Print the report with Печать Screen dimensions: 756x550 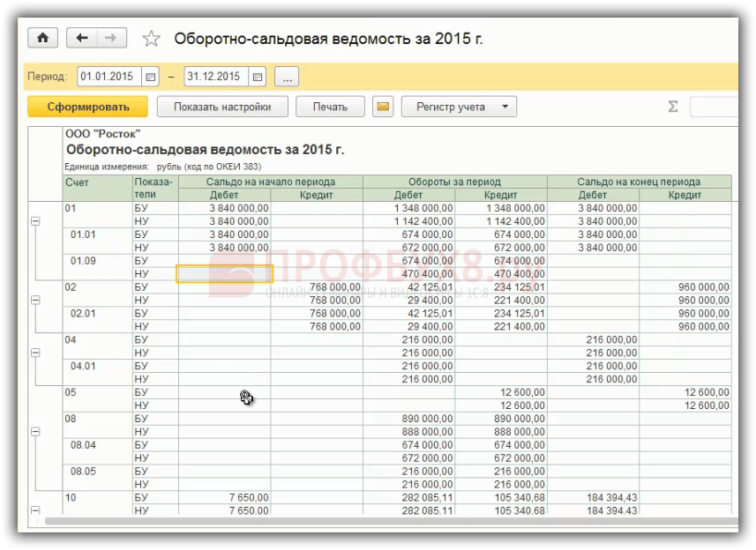point(330,107)
